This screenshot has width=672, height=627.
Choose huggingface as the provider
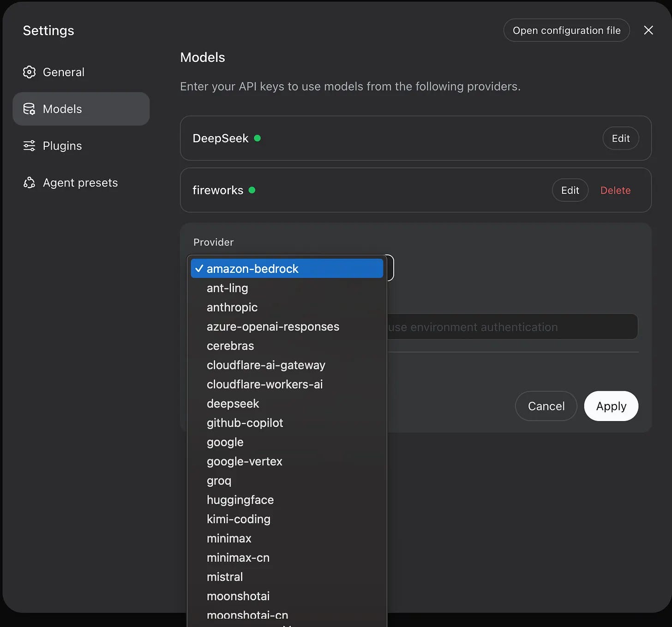pyautogui.click(x=287, y=500)
